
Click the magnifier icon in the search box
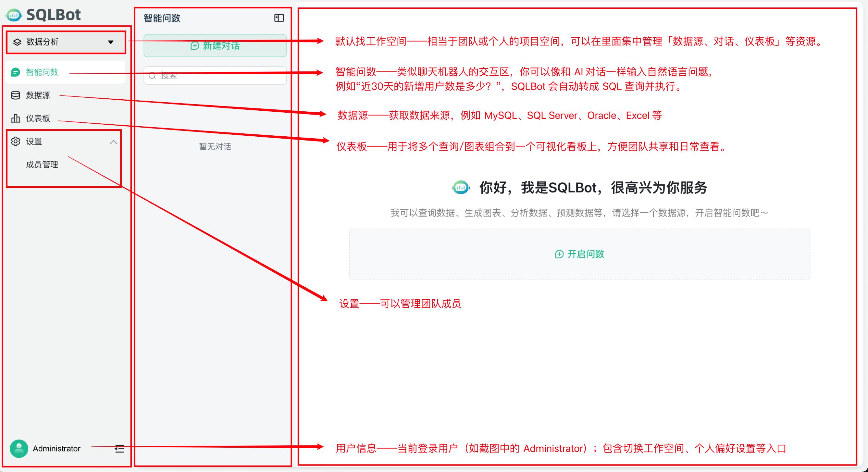click(x=152, y=75)
